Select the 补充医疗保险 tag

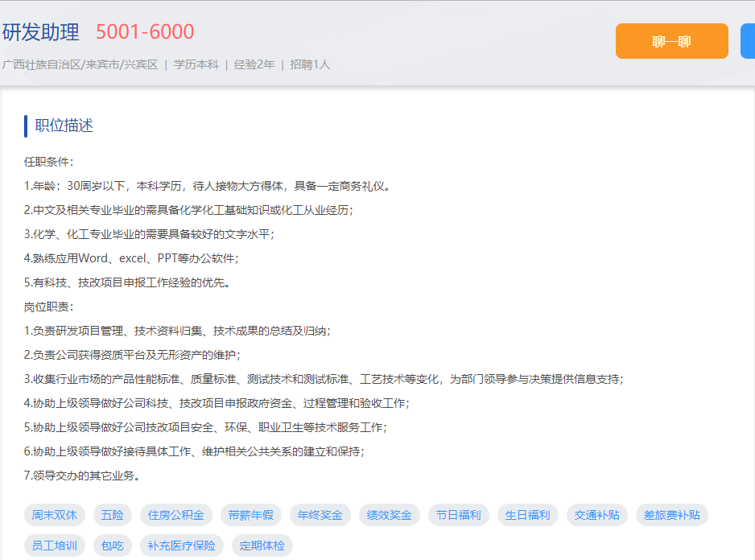[182, 546]
